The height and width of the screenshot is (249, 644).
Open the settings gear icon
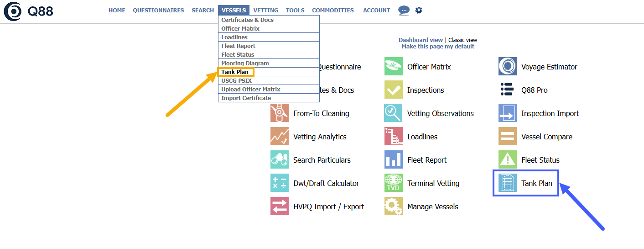click(419, 10)
